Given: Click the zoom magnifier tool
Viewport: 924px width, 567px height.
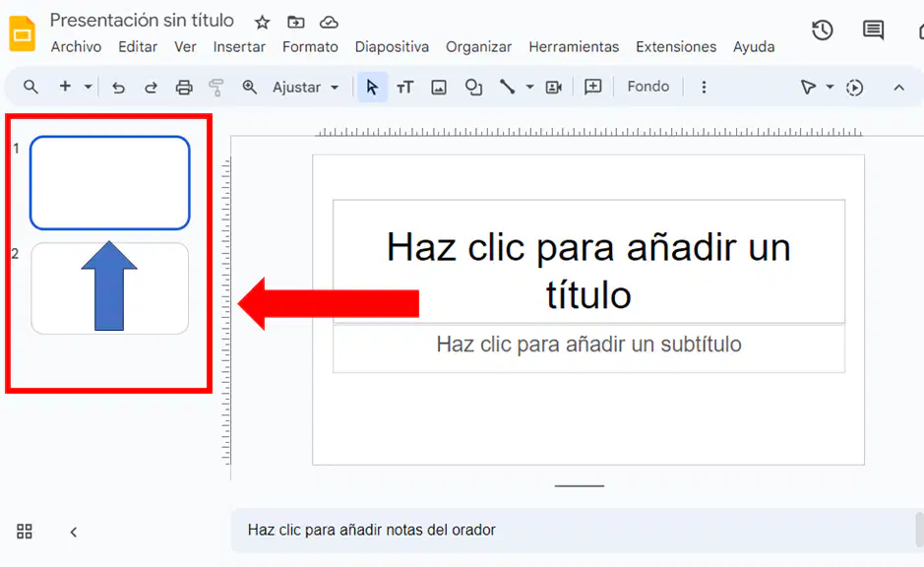Looking at the screenshot, I should point(249,88).
